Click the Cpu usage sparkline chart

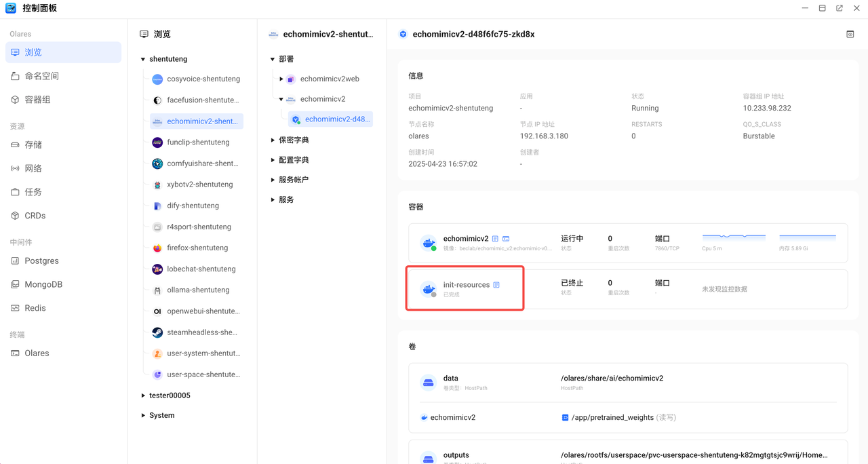point(734,237)
